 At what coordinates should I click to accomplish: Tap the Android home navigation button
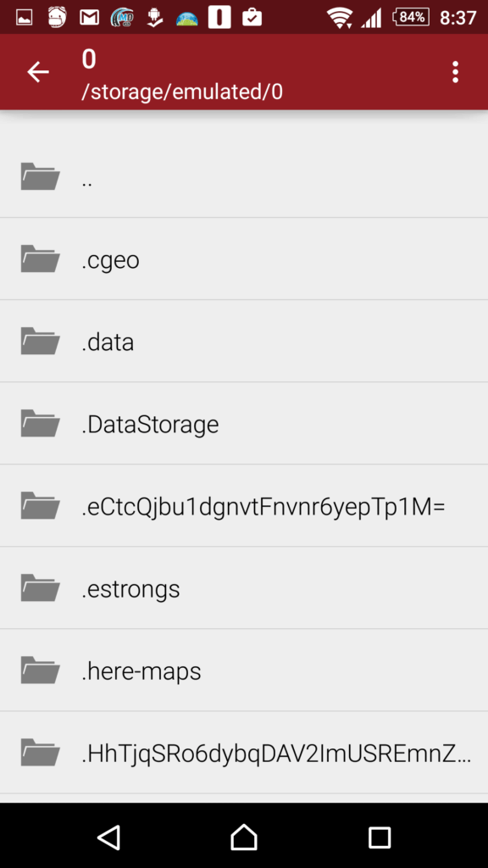(x=244, y=837)
